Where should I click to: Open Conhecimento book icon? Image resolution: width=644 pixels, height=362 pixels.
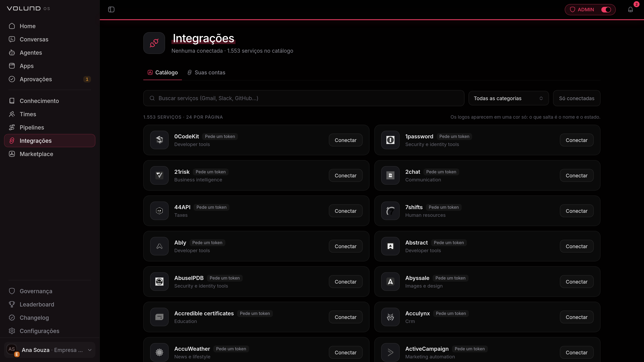click(12, 101)
